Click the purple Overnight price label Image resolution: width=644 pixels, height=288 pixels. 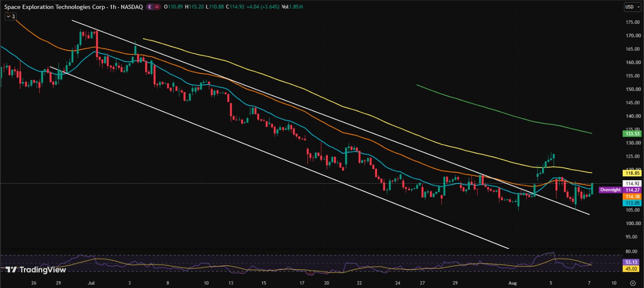pos(610,190)
